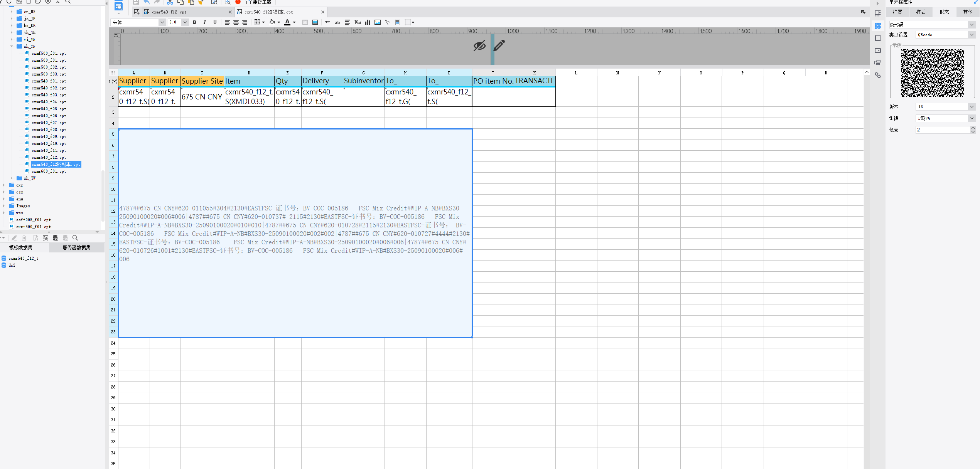980x469 pixels.
Task: Click the 'ab' insert text icon
Action: 337,22
